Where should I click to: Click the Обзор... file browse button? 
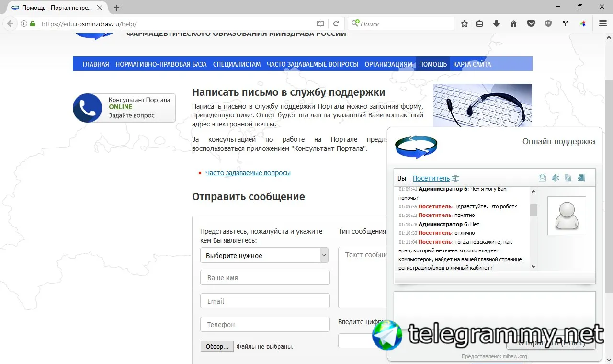coord(217,346)
